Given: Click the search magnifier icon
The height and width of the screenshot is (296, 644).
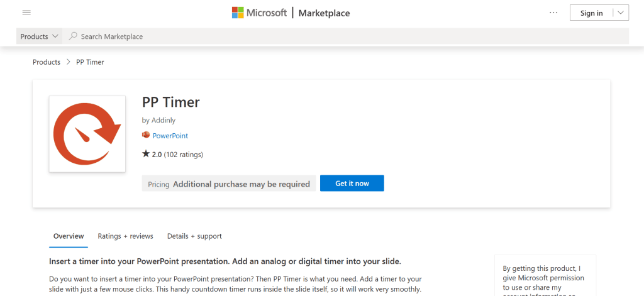Looking at the screenshot, I should (74, 36).
